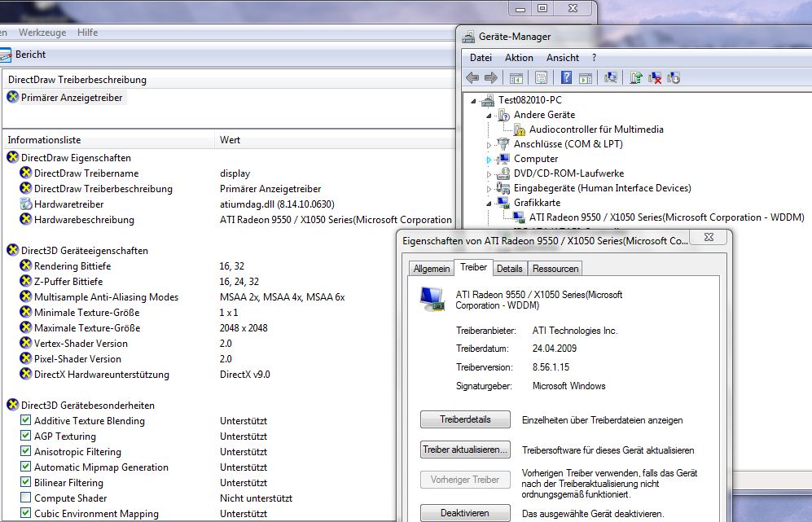Screen dimensions: 812x522
Task: Select ATI Radeon 9550 device in tree
Action: click(x=666, y=217)
